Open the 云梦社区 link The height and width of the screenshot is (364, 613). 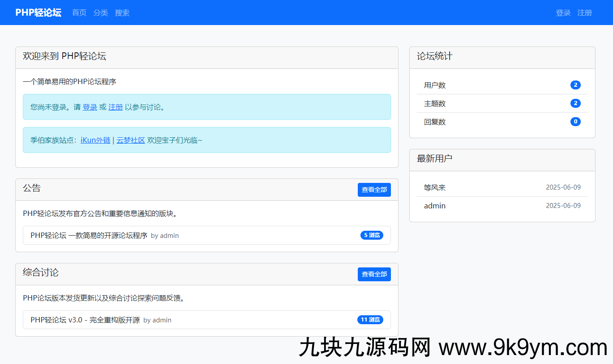click(131, 140)
